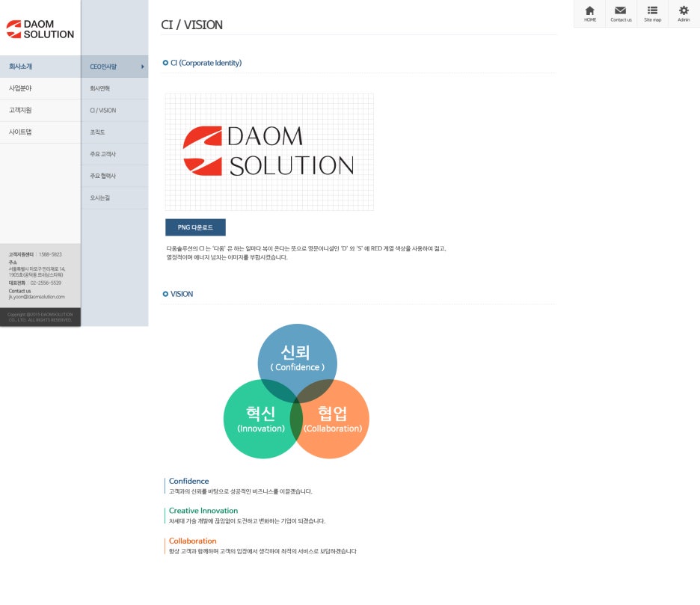700x605 pixels.
Task: Click the CI (Corporate Identity) section heading
Action: point(206,63)
